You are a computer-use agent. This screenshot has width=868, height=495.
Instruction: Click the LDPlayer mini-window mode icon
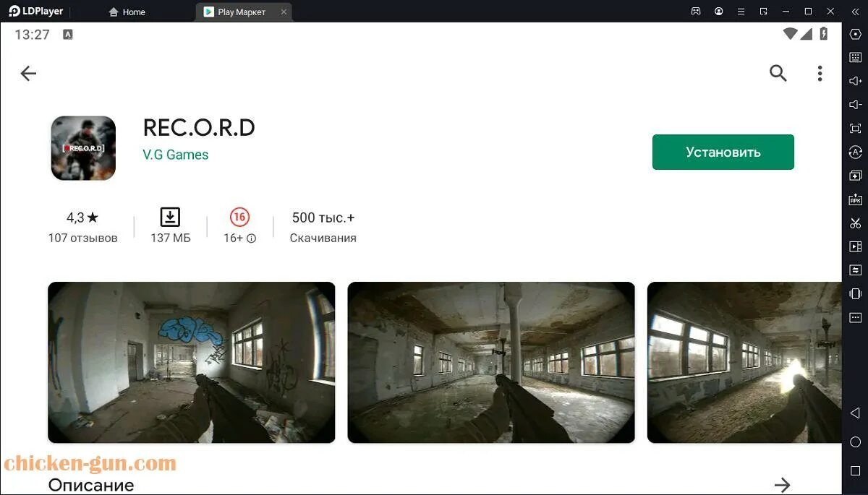click(763, 12)
